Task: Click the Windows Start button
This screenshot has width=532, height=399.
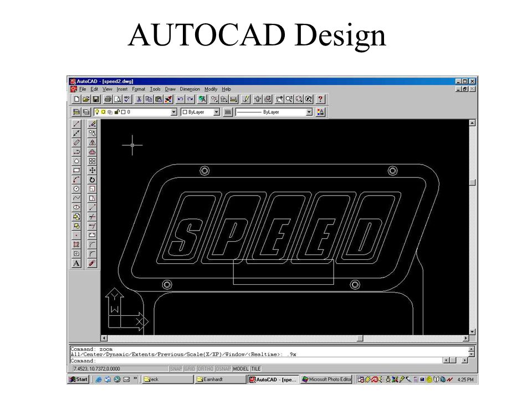Action: pyautogui.click(x=78, y=379)
